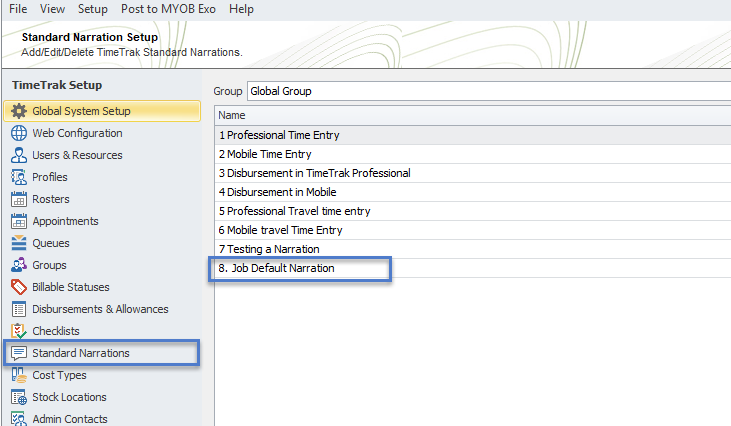This screenshot has width=731, height=426.
Task: Click the Disbursements & Allowances list icon
Action: (19, 309)
